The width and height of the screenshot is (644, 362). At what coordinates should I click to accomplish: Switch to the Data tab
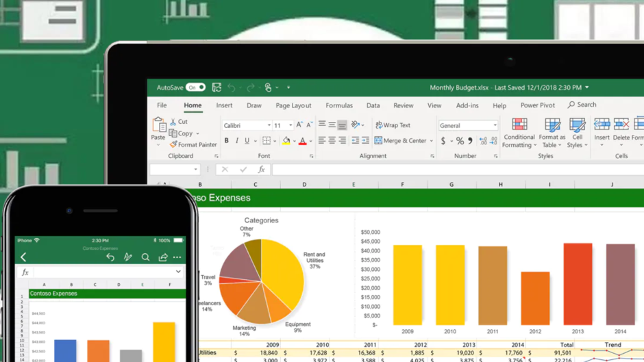tap(373, 105)
